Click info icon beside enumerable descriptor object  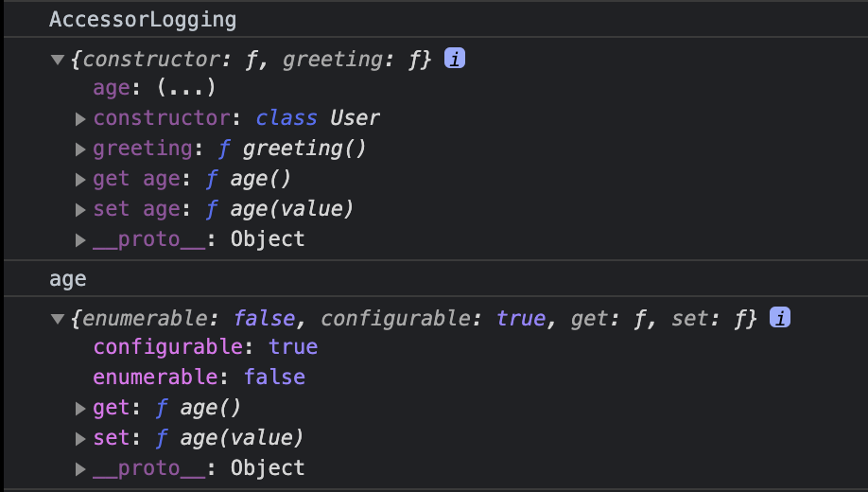pyautogui.click(x=780, y=318)
